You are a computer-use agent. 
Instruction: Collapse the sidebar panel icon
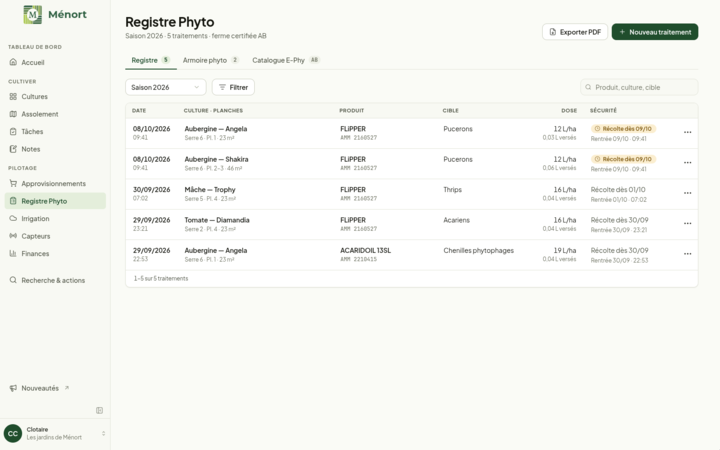(x=99, y=410)
